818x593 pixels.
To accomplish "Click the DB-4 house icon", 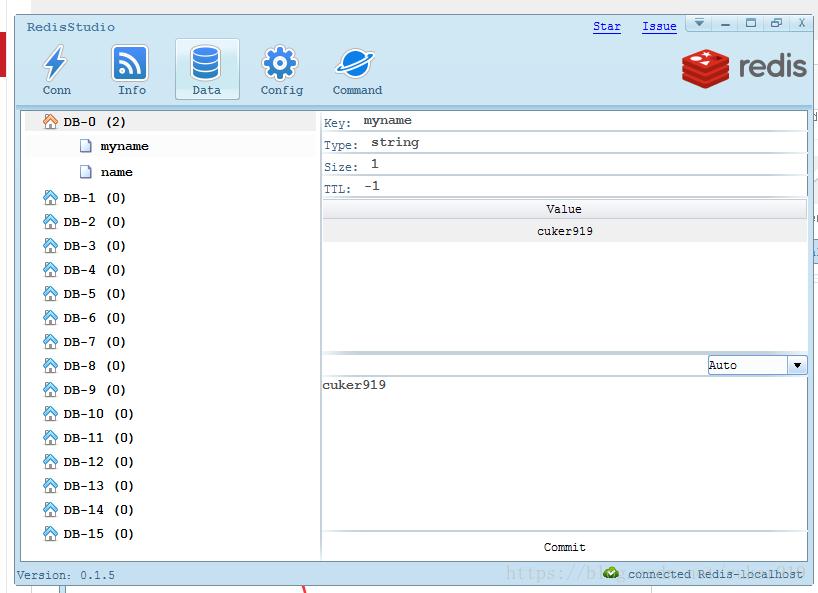I will pos(51,270).
